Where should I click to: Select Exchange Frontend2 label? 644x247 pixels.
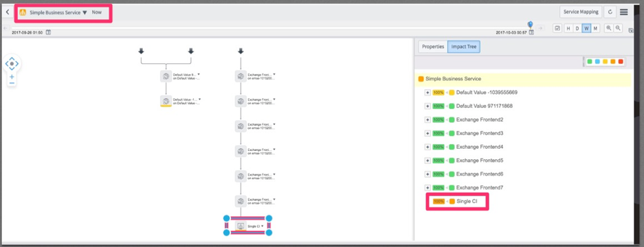(x=480, y=120)
